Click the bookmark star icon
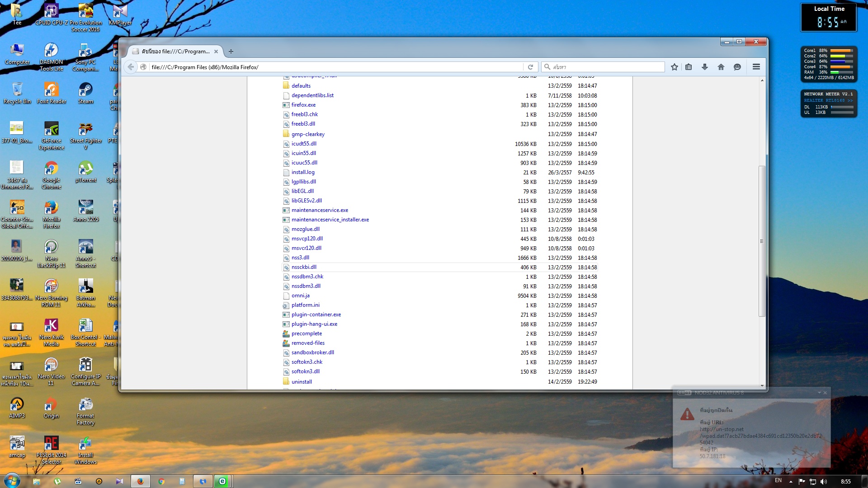Viewport: 868px width, 488px height. [675, 67]
